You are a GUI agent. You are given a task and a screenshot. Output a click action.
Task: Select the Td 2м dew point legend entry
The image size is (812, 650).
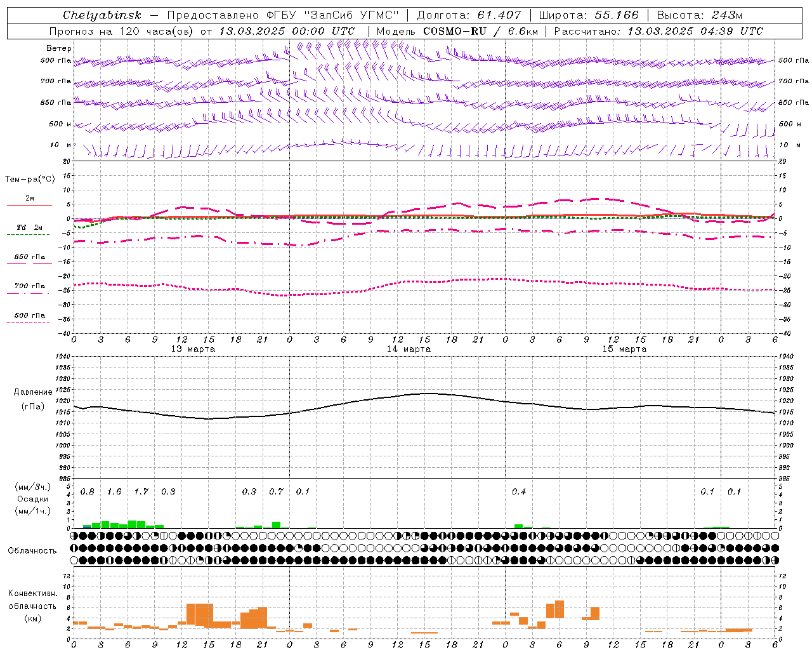pyautogui.click(x=29, y=227)
